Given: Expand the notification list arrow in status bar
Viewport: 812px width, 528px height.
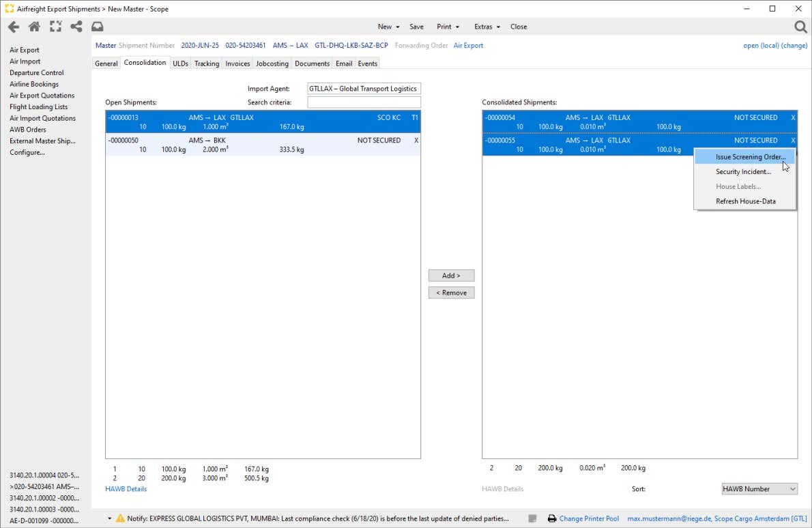Looking at the screenshot, I should [109, 518].
